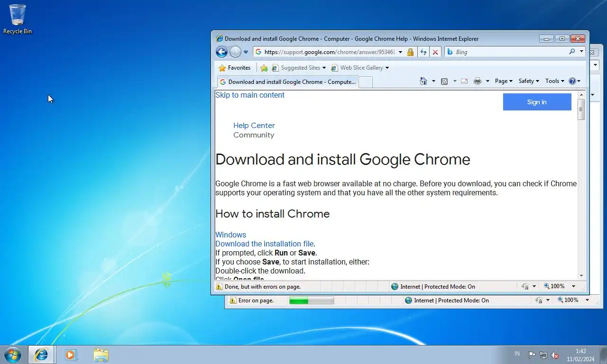
Task: Open the Community link
Action: (x=254, y=135)
